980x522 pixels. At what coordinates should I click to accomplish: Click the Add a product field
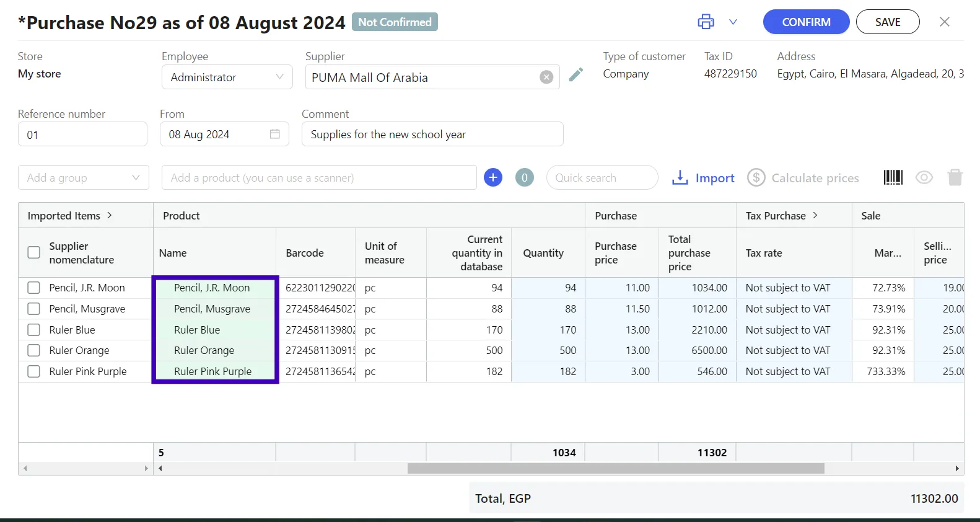pyautogui.click(x=318, y=177)
